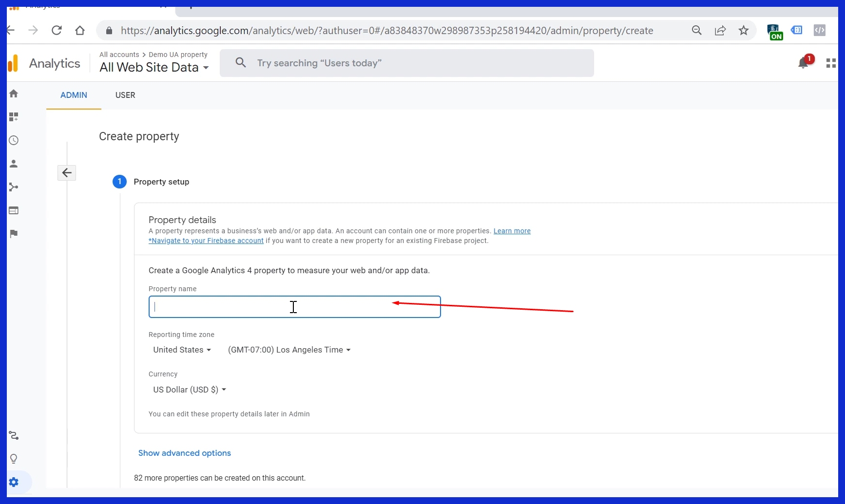Open Admin gear icon

pyautogui.click(x=14, y=482)
